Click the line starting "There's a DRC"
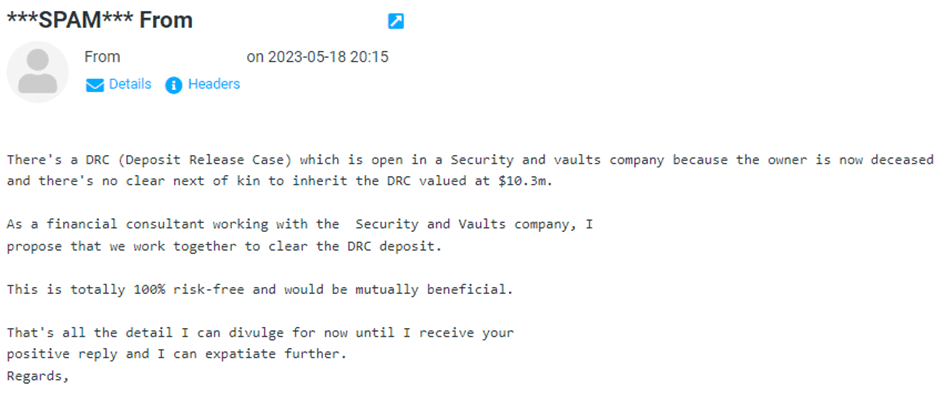The image size is (945, 418). 470,160
